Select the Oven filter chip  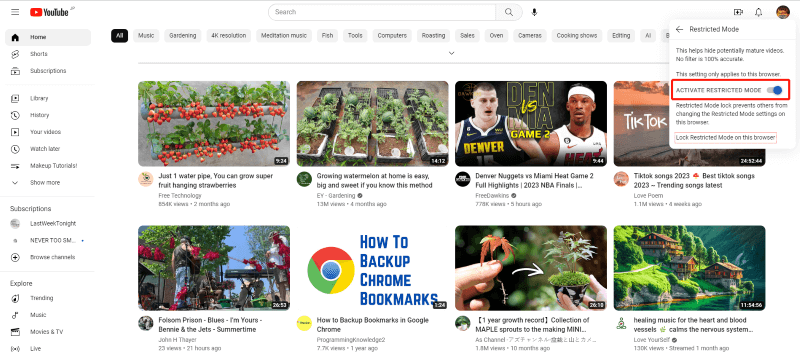[x=496, y=36]
